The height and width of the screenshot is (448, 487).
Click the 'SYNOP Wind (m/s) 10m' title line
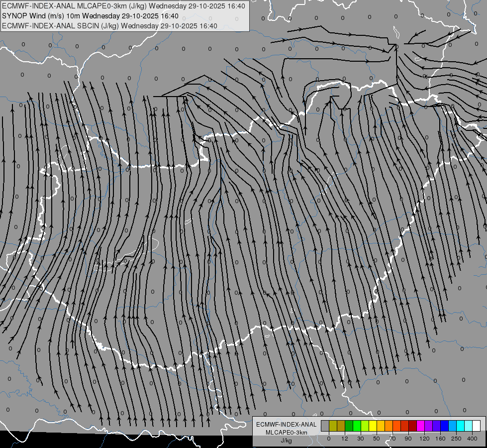[90, 16]
